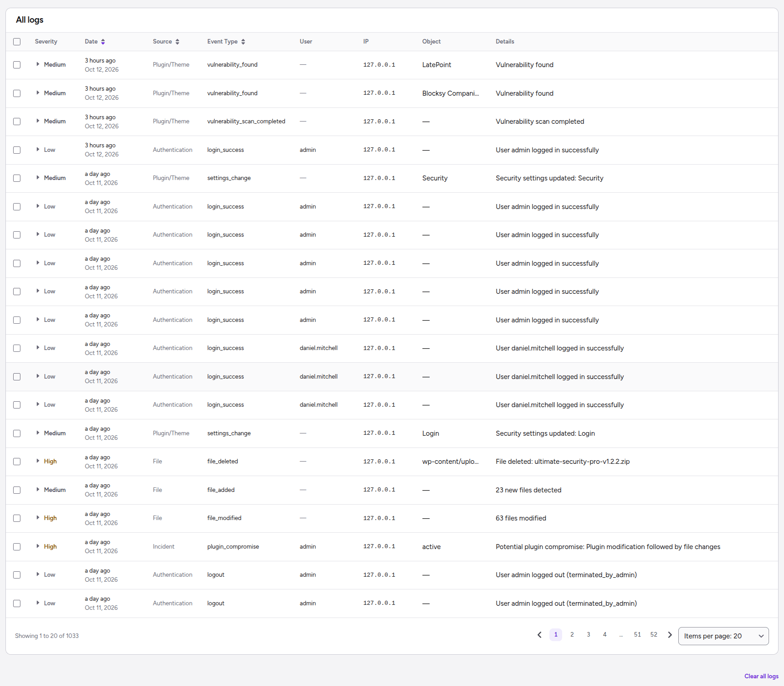The image size is (784, 686).
Task: Expand the 63 files modified row
Action: coord(38,518)
